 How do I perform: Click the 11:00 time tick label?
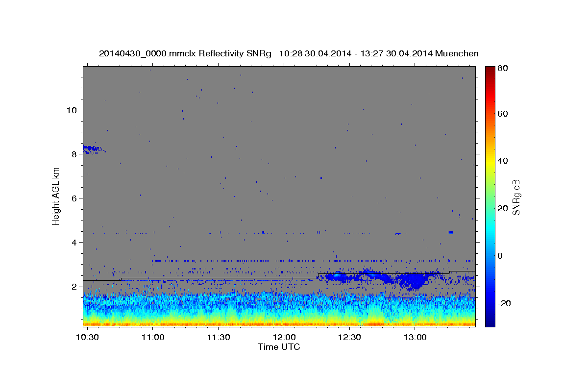click(x=153, y=338)
